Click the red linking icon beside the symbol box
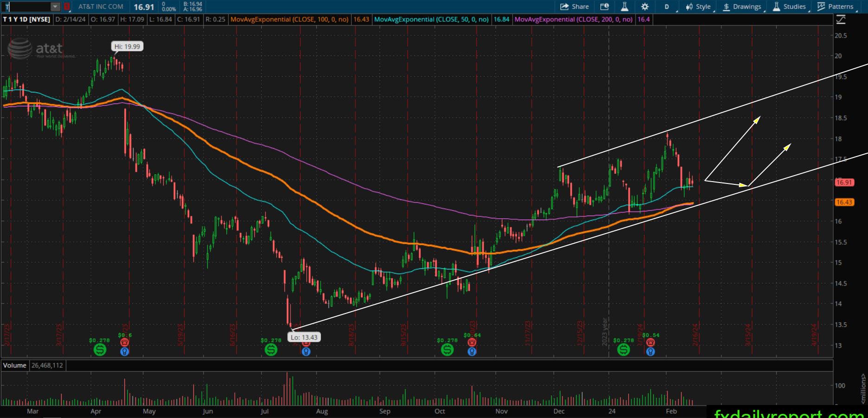868x418 pixels. (67, 7)
